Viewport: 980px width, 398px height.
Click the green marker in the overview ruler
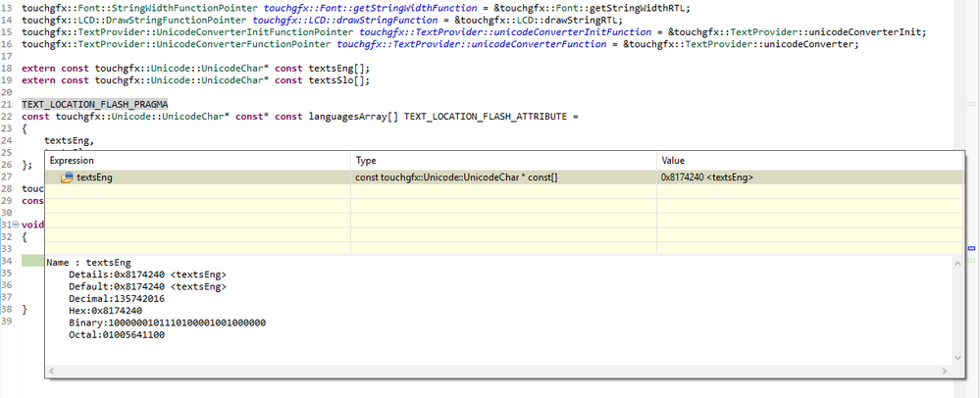pyautogui.click(x=971, y=260)
